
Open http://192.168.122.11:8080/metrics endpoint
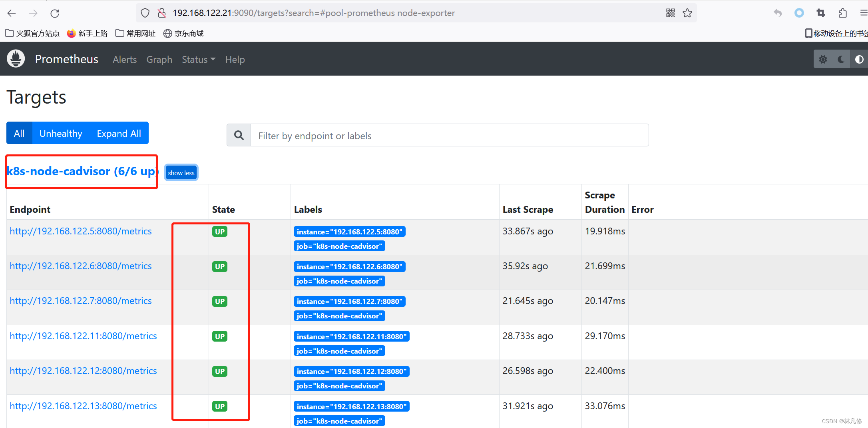click(x=83, y=336)
